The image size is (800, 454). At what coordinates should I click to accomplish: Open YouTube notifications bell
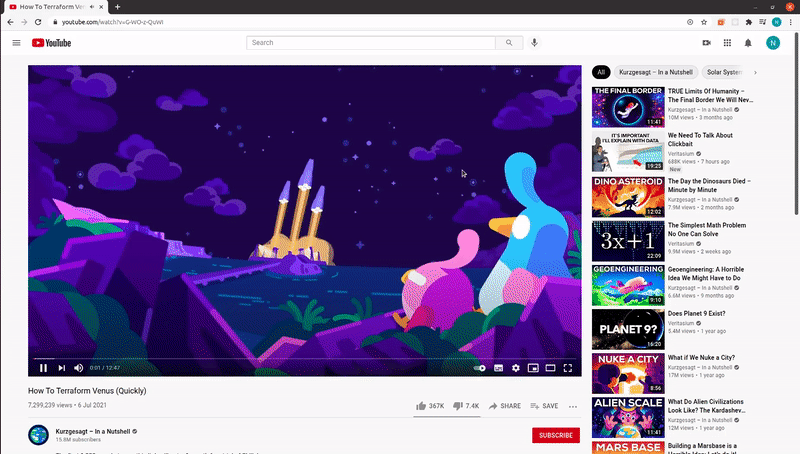tap(748, 43)
